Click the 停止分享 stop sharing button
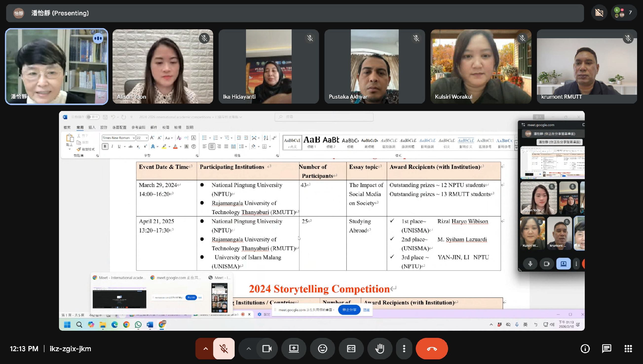 click(349, 310)
